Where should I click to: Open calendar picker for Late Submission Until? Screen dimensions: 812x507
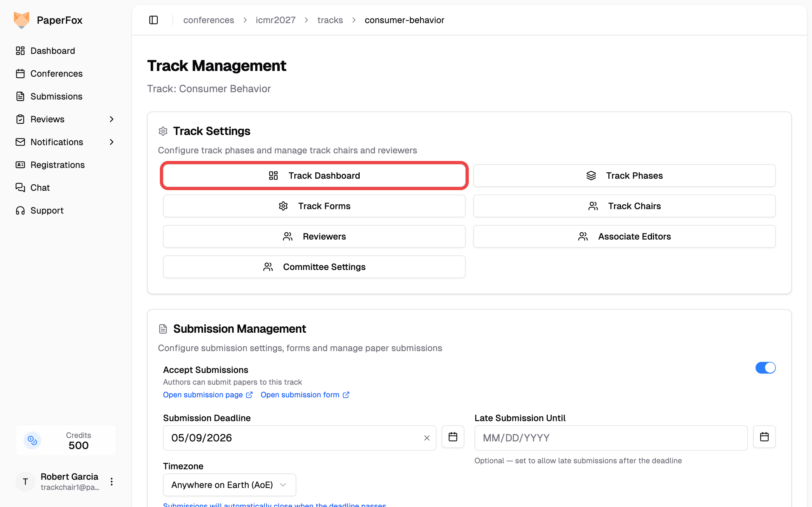click(x=764, y=437)
